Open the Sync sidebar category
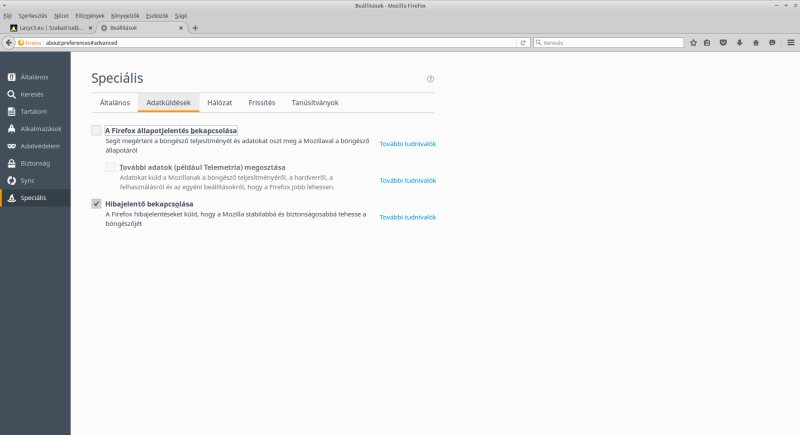Image resolution: width=800 pixels, height=435 pixels. coord(35,181)
